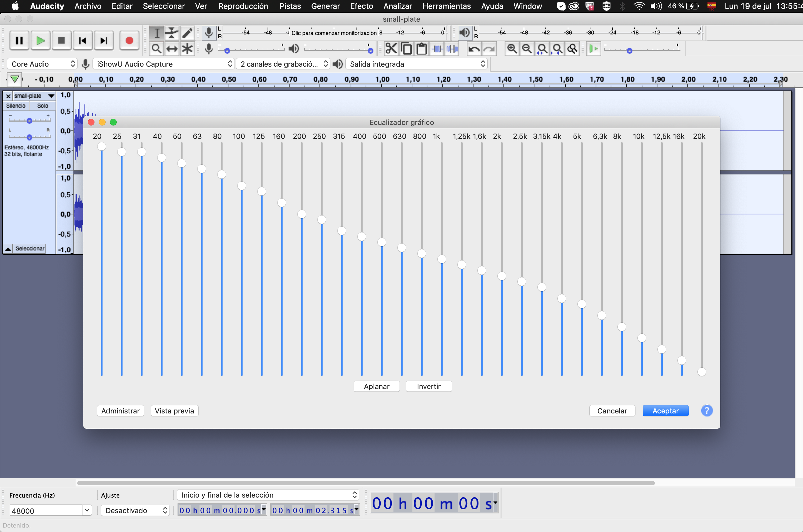
Task: Click the Stop transport button
Action: pos(61,41)
